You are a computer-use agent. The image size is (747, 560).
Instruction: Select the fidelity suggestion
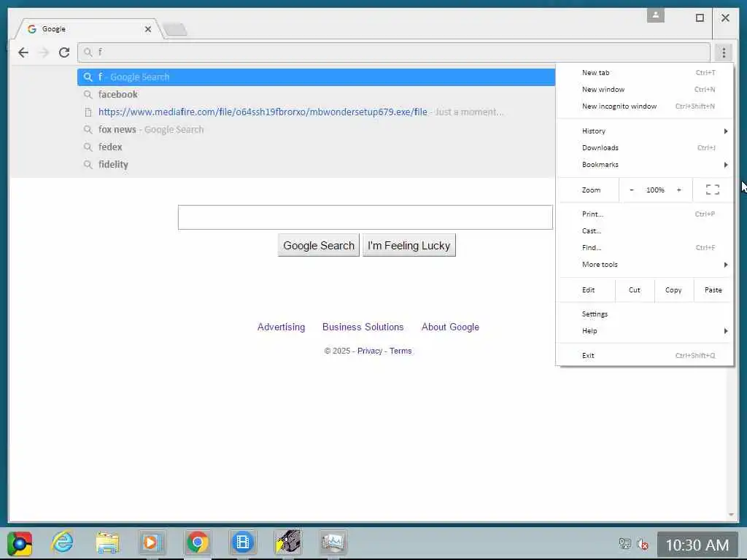[317, 164]
